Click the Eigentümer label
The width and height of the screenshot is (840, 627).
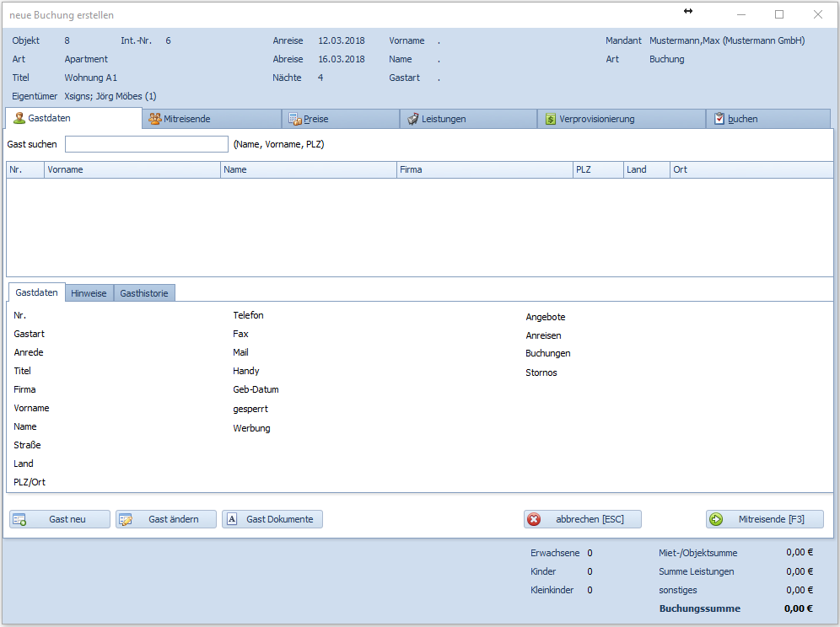(35, 96)
